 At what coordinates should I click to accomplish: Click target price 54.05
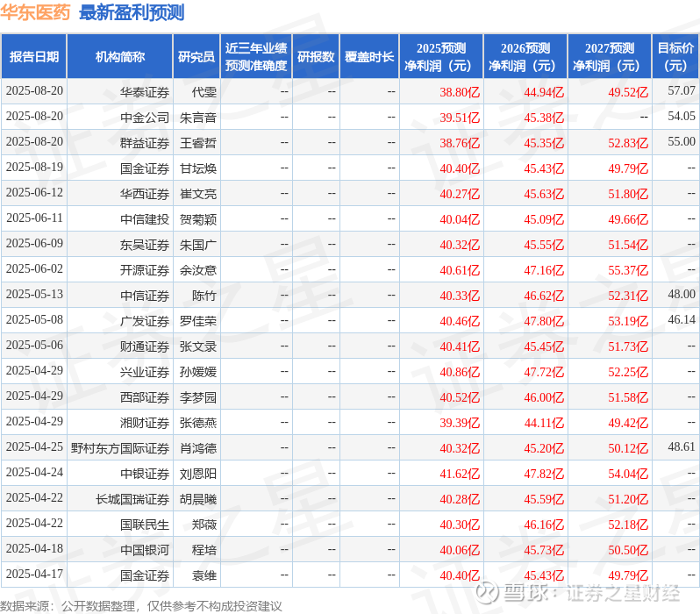(x=682, y=116)
